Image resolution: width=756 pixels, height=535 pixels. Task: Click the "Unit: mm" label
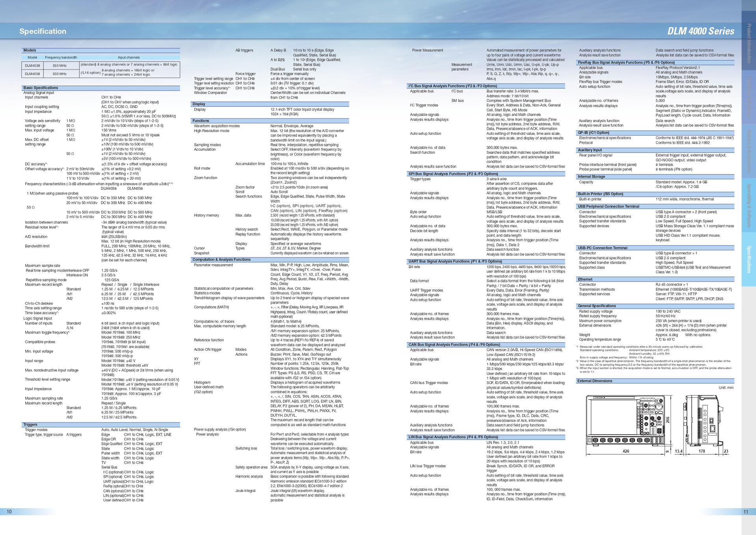[x=726, y=388]
